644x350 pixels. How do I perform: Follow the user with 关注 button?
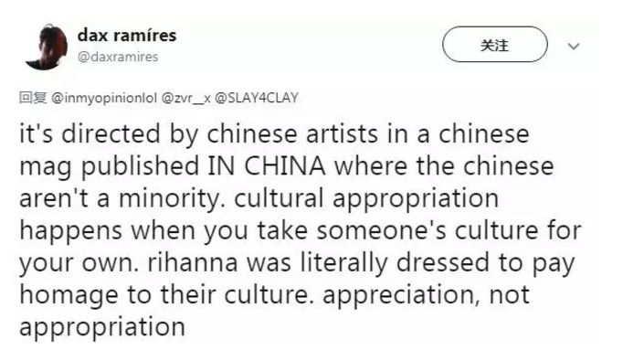(x=494, y=45)
